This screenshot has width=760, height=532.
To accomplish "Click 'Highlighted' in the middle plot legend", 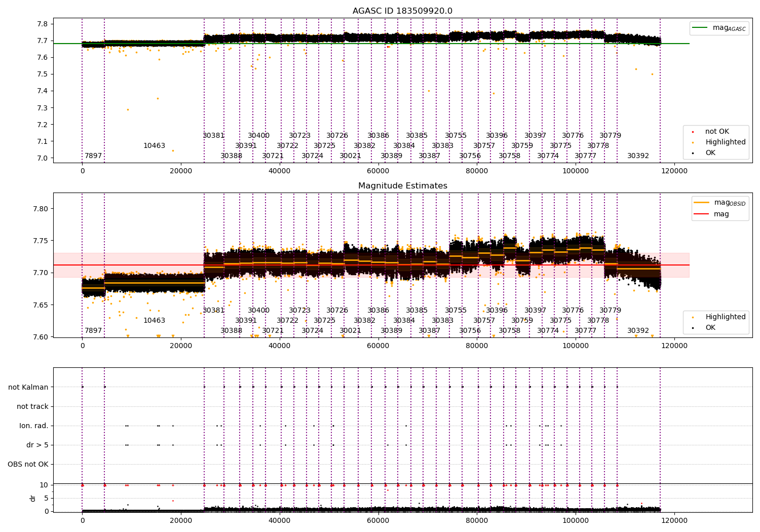I will coord(725,317).
